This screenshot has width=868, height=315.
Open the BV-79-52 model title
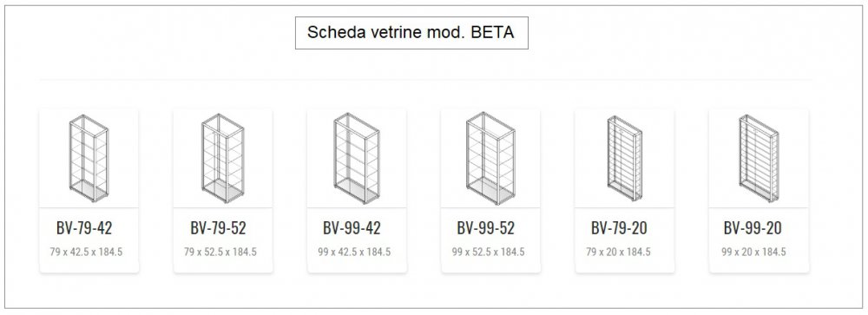[218, 227]
